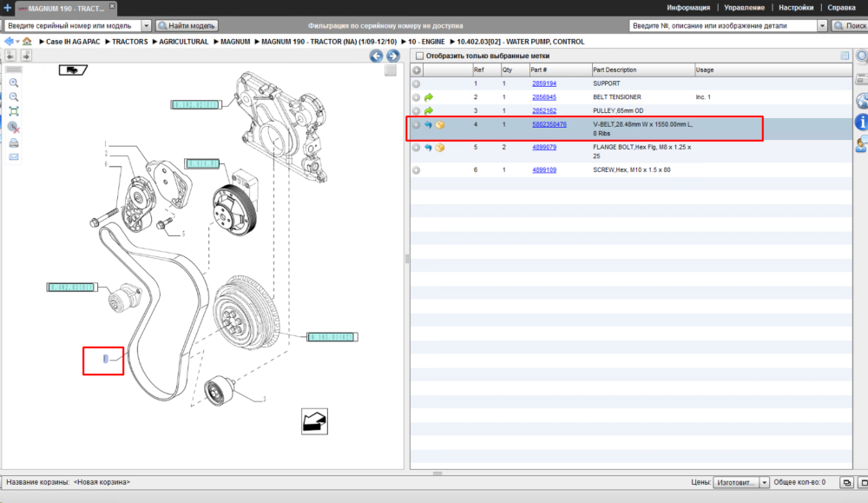Screen dimensions: 868x503
Task: Go to previous page with left-page icon
Action: tap(10, 56)
